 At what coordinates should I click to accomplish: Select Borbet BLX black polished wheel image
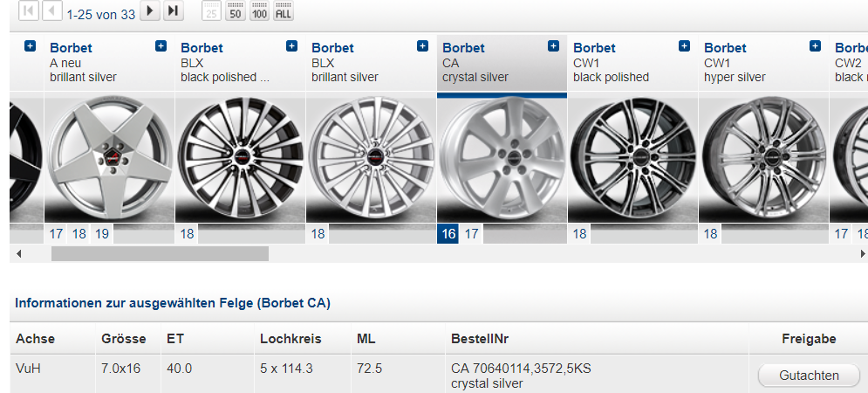pos(240,158)
